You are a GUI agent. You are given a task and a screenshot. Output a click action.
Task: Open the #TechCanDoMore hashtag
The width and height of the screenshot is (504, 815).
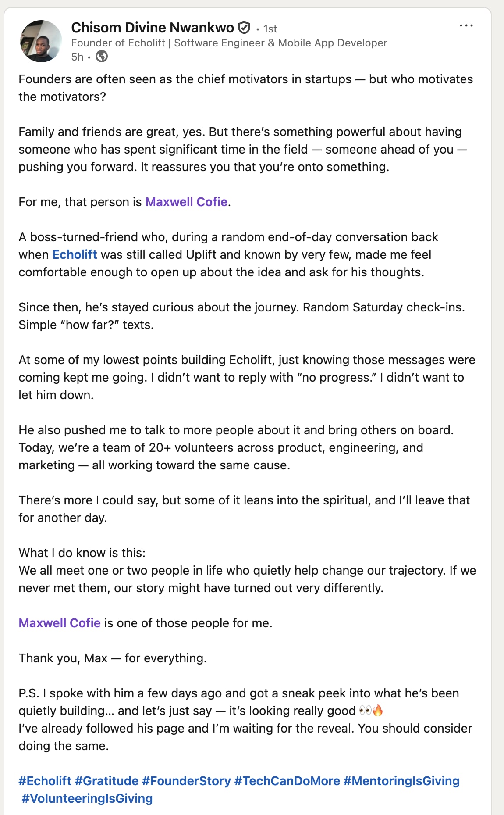pyautogui.click(x=287, y=781)
